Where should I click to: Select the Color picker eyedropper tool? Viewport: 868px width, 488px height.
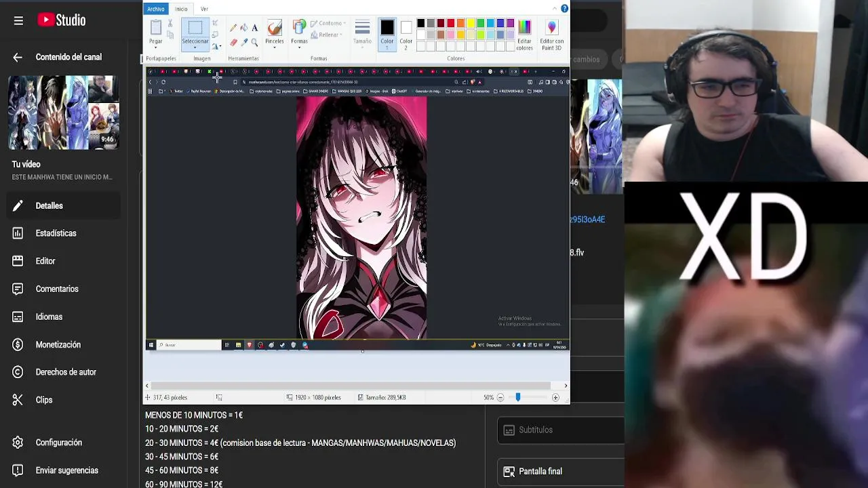[x=244, y=42]
